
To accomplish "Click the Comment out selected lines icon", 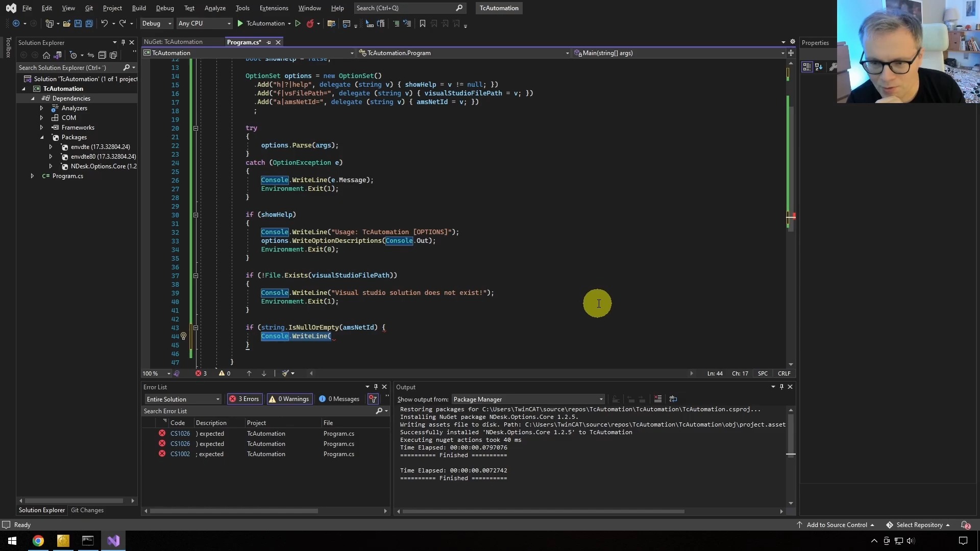I will tap(396, 23).
